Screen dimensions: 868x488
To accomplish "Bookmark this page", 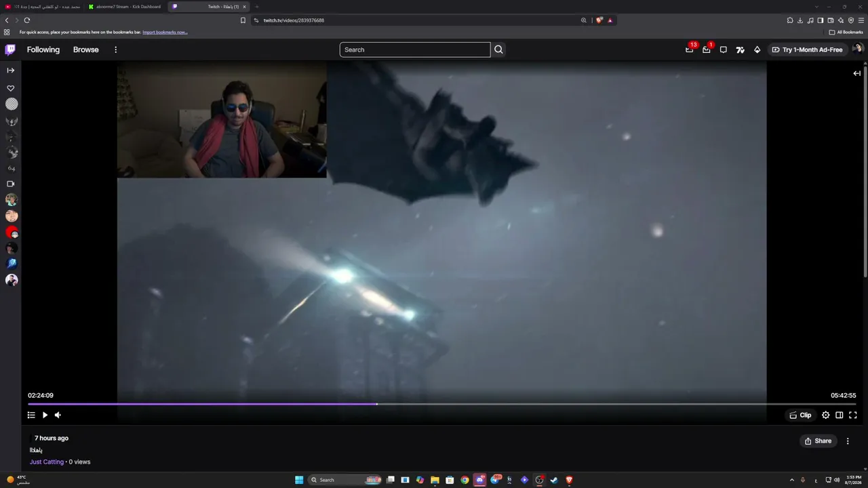I will click(x=243, y=20).
